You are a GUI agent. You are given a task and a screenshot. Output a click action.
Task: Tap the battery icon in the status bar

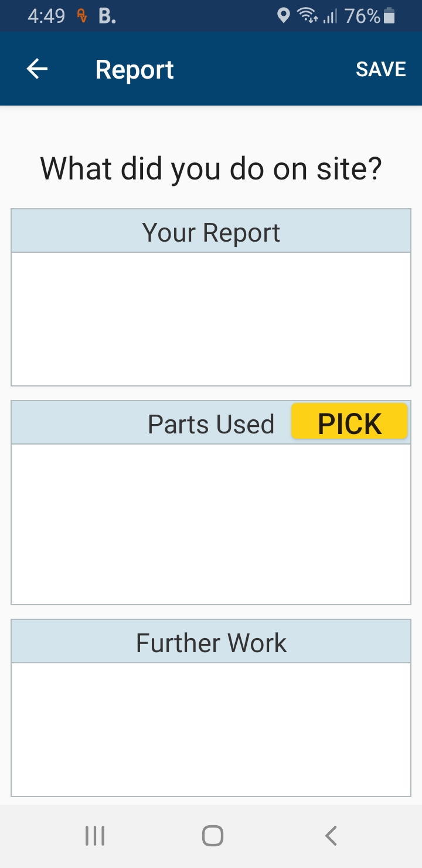[389, 16]
